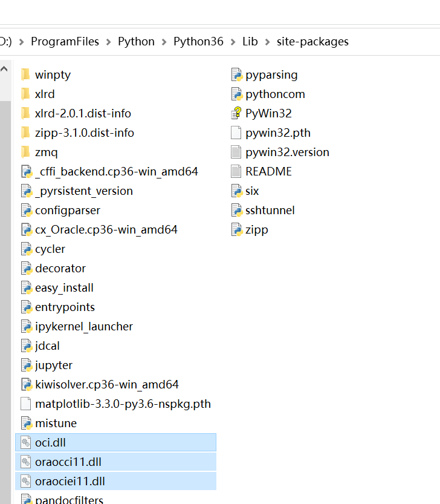Click the jupyter Python file icon
This screenshot has width=440, height=504.
coord(27,365)
